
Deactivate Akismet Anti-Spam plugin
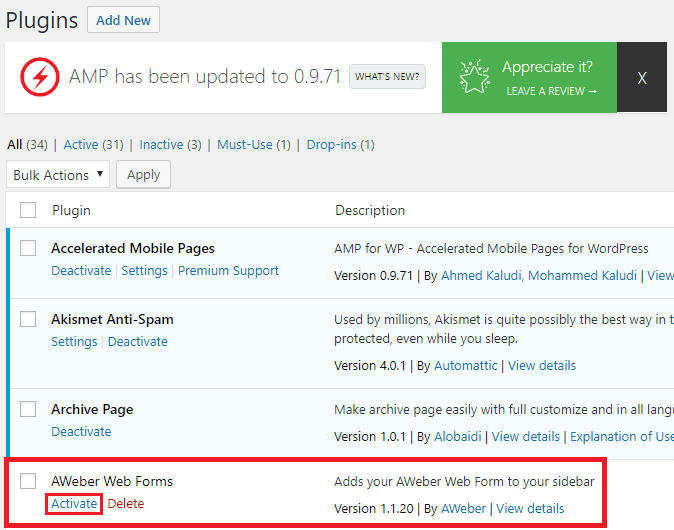(138, 341)
